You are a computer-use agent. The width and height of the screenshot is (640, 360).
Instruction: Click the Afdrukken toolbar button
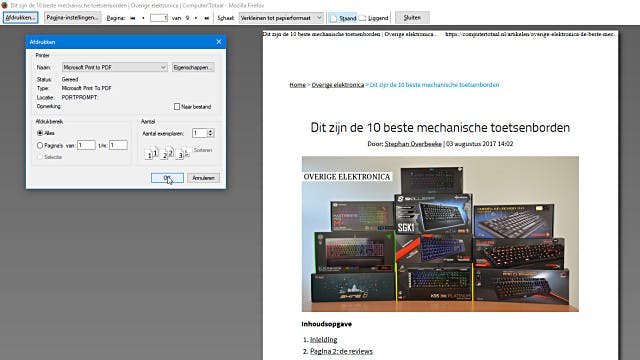tap(20, 18)
